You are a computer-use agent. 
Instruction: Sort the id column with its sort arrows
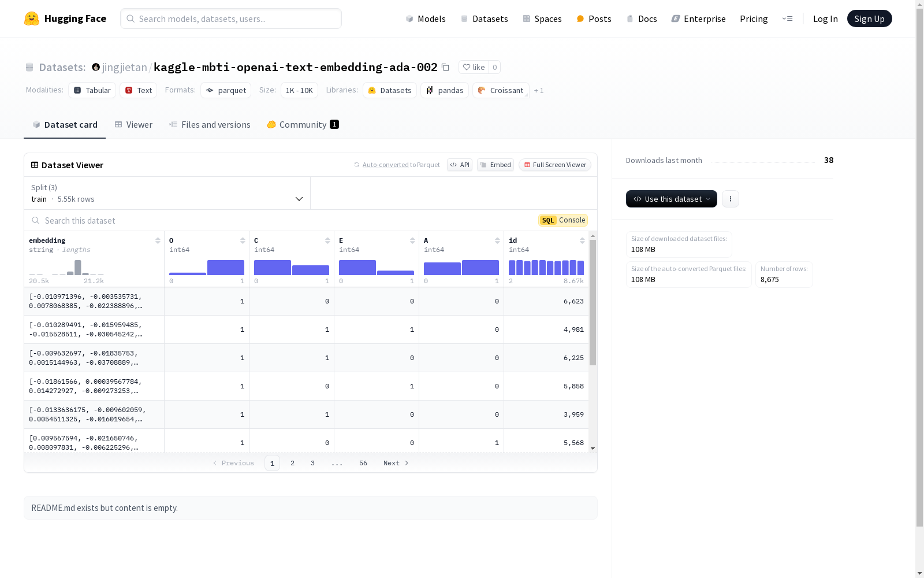pos(582,240)
